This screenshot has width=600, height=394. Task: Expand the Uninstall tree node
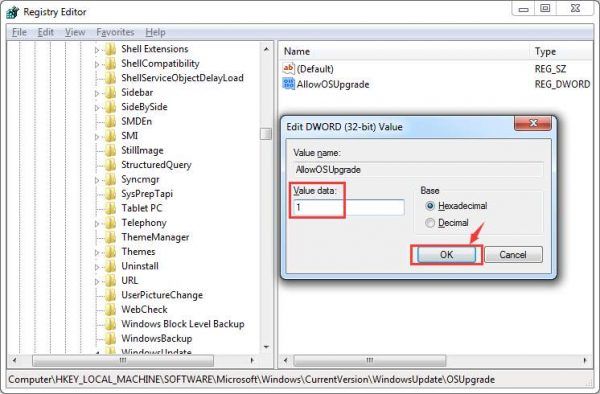point(97,267)
